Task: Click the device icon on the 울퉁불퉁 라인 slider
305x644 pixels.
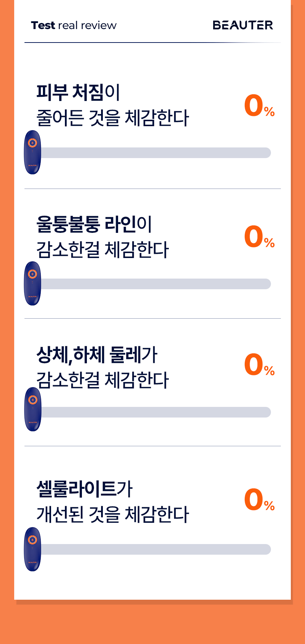Action: pos(32,284)
